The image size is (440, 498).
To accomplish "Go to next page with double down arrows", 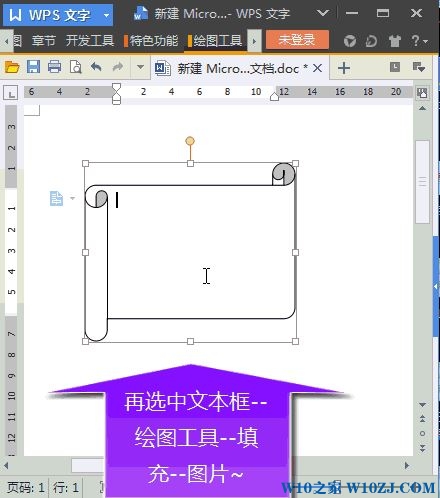I will [x=422, y=448].
